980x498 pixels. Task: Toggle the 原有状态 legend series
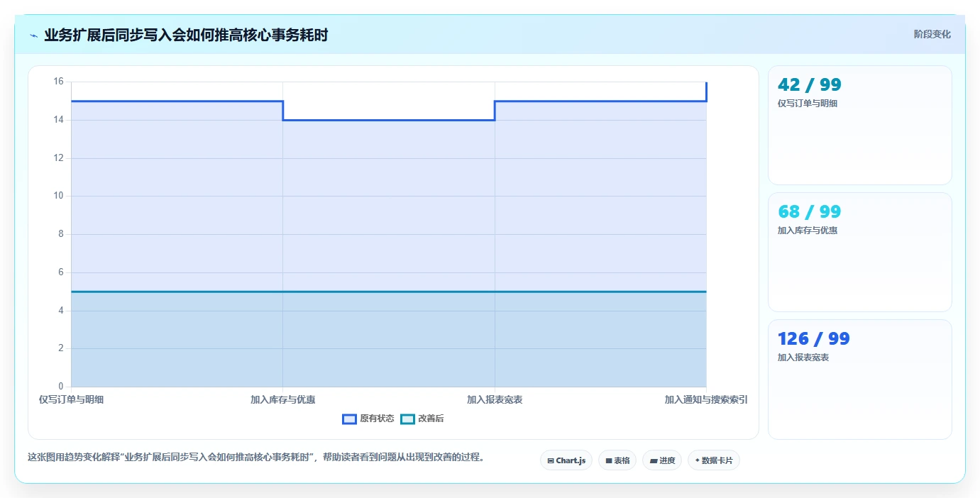[x=368, y=419]
